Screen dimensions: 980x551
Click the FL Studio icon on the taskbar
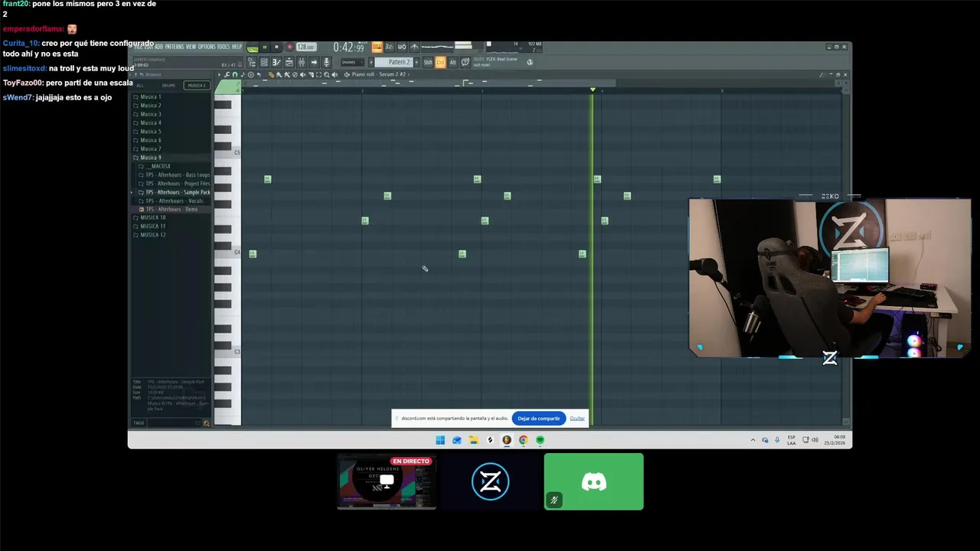506,440
